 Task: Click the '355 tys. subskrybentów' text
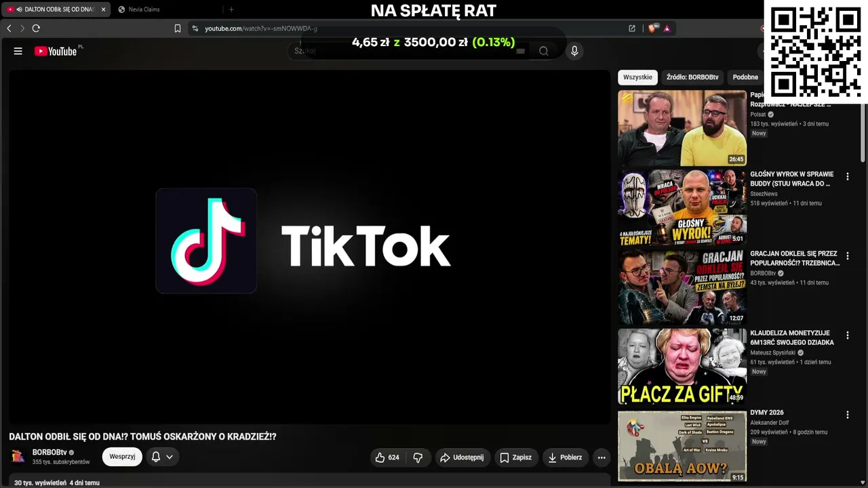point(61,462)
